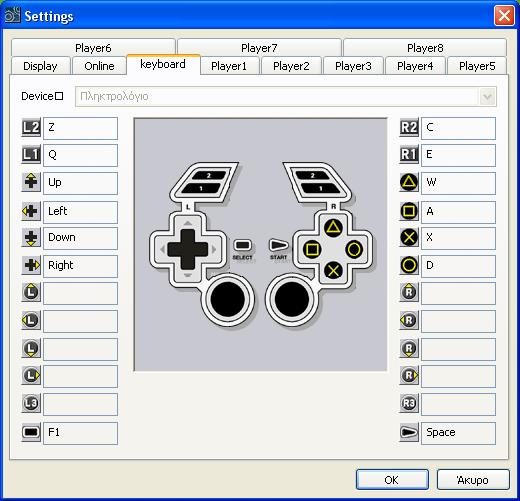Viewport: 520px width, 501px height.
Task: Click the left stick right icon
Action: [x=31, y=376]
